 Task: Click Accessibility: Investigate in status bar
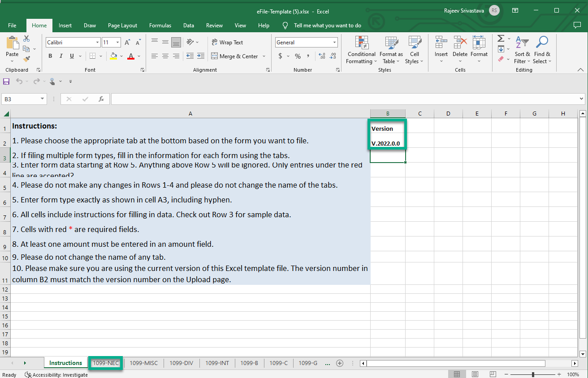click(56, 375)
